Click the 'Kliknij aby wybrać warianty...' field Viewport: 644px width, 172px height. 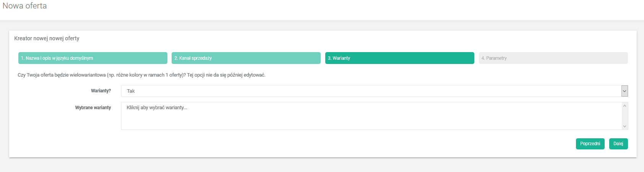[157, 108]
